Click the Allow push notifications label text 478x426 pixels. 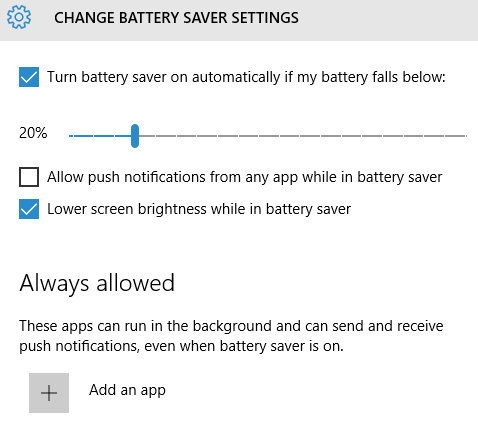pyautogui.click(x=245, y=177)
